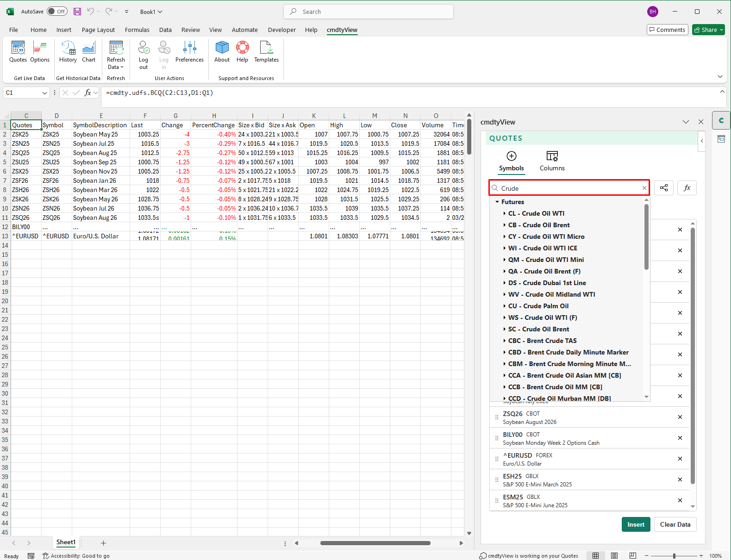
Task: Select cell E2 Soybean May 25
Action: 101,134
